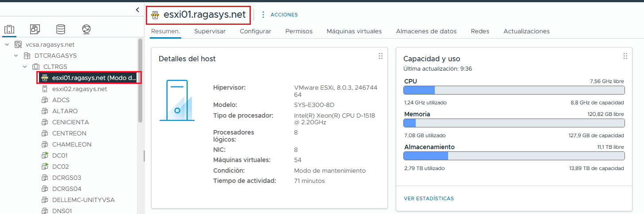Click the VER ESTADÍSTICAS link
Viewport: 644px width, 214px height.
point(429,198)
